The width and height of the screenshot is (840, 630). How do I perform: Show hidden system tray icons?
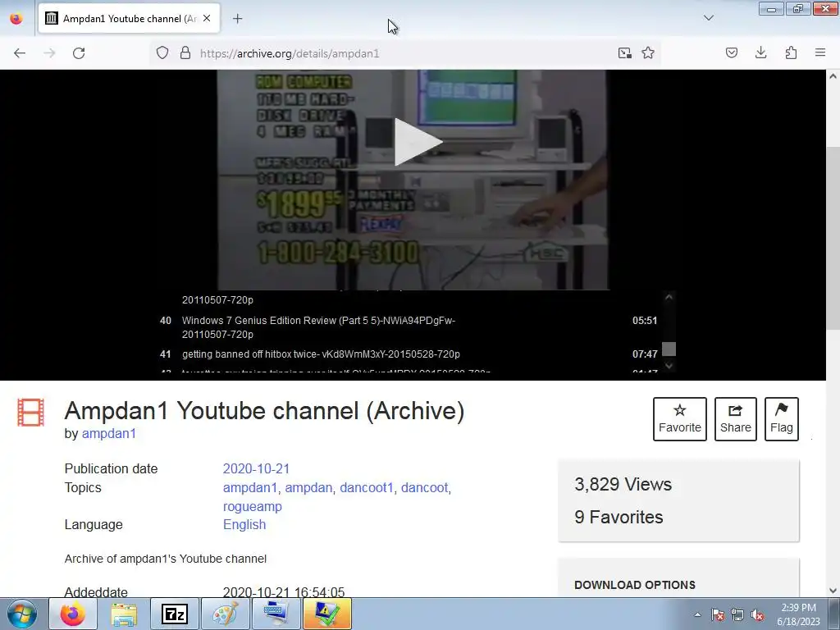click(697, 614)
